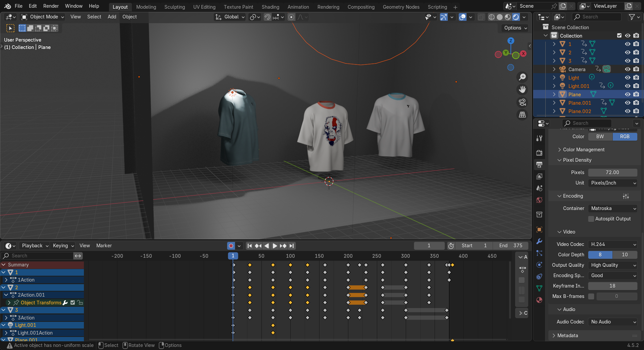Select wireframe viewport shading
The width and height of the screenshot is (644, 350).
click(492, 17)
